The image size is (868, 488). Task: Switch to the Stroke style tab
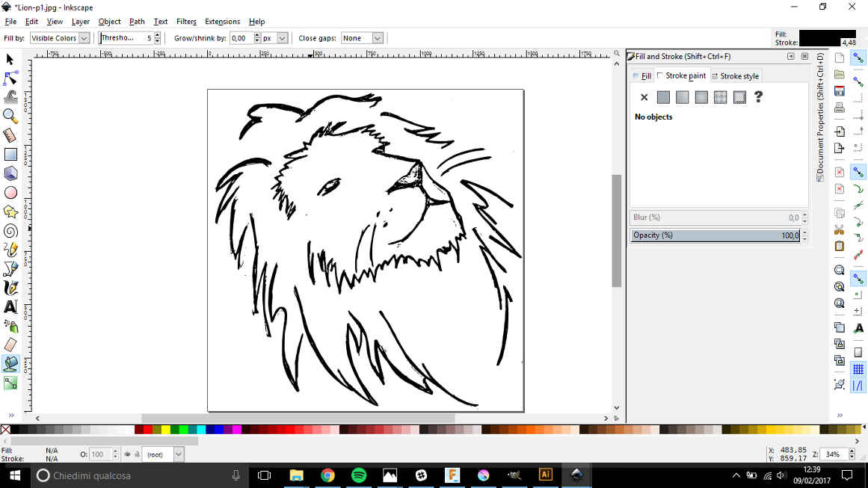[x=735, y=75]
